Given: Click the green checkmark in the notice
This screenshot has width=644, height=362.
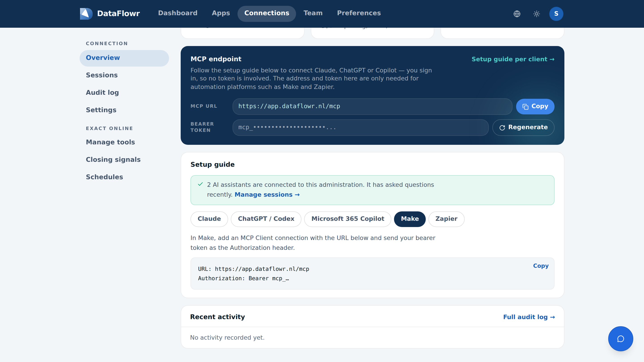Looking at the screenshot, I should point(200,184).
